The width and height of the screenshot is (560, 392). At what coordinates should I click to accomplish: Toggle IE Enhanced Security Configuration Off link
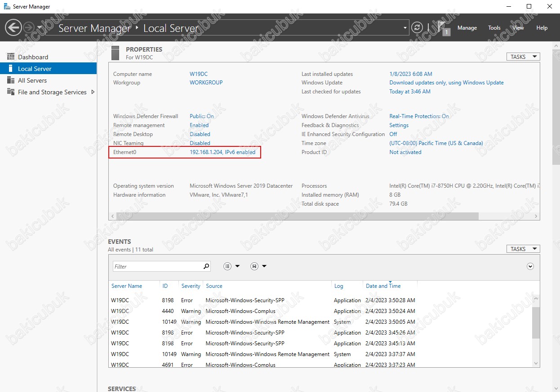(x=393, y=134)
